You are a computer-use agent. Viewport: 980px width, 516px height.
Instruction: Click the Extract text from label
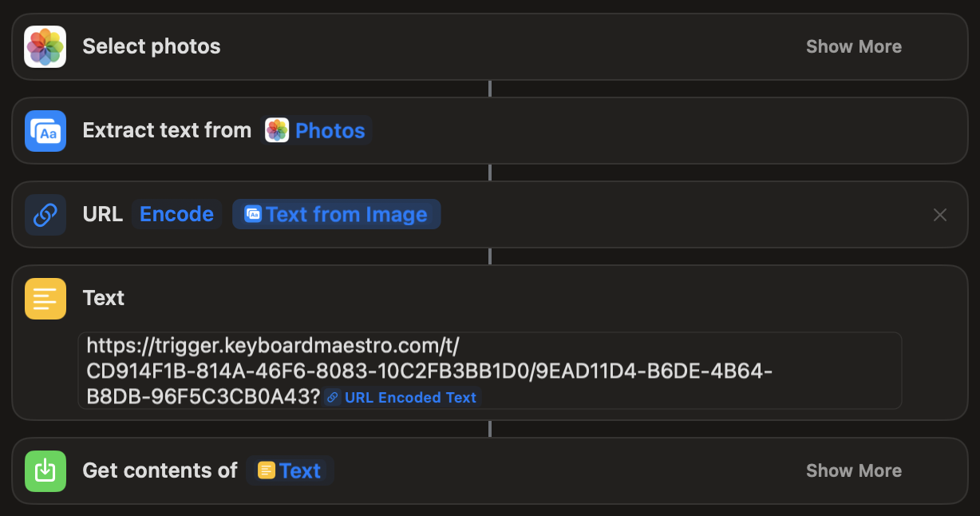pyautogui.click(x=167, y=131)
